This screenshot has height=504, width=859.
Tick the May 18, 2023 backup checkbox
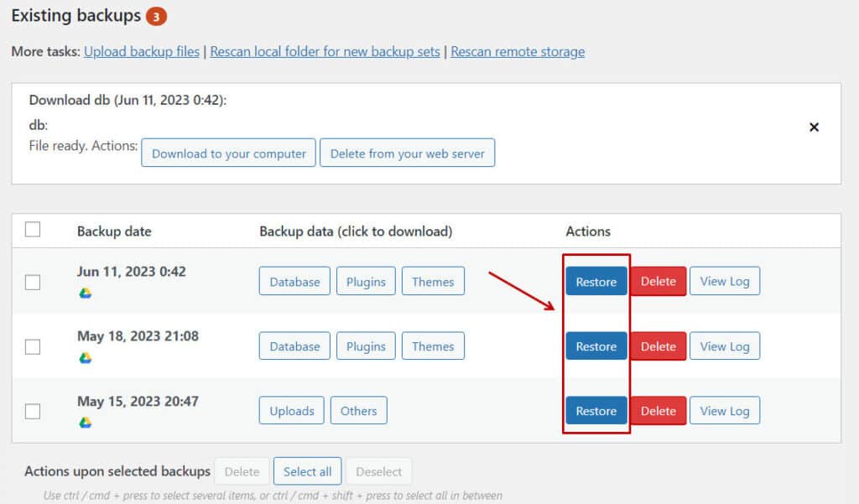[x=33, y=347]
